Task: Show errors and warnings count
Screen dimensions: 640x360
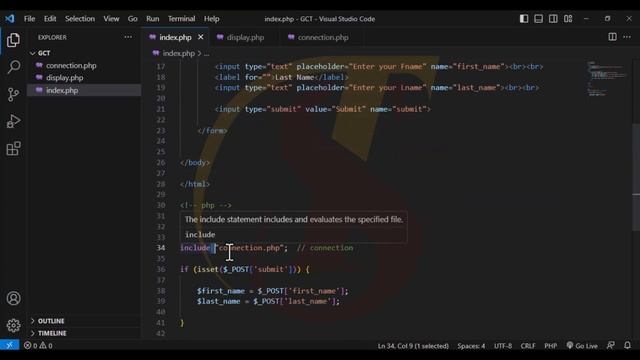Action: click(38, 346)
